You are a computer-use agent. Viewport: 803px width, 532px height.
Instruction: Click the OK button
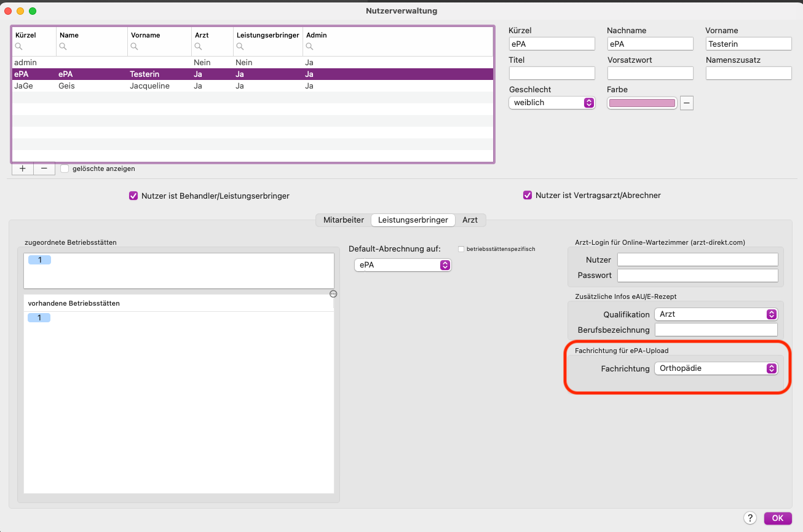click(x=778, y=518)
